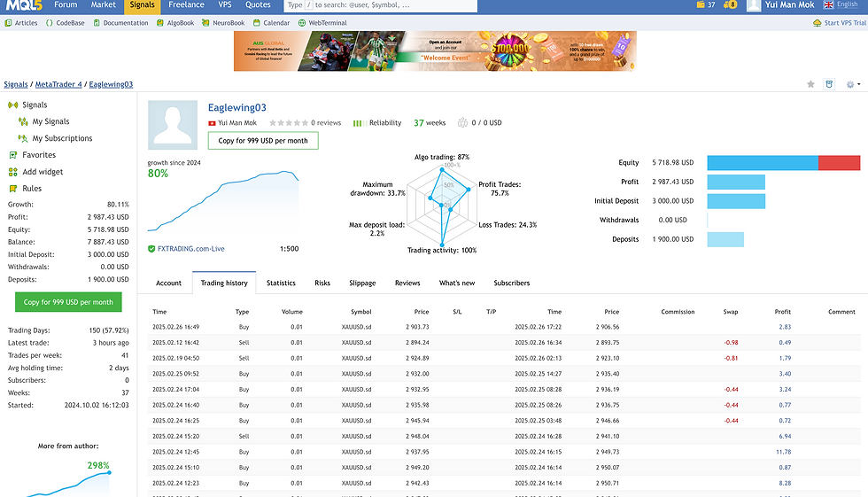Click the Profit column header
The image size is (868, 497).
click(x=782, y=312)
